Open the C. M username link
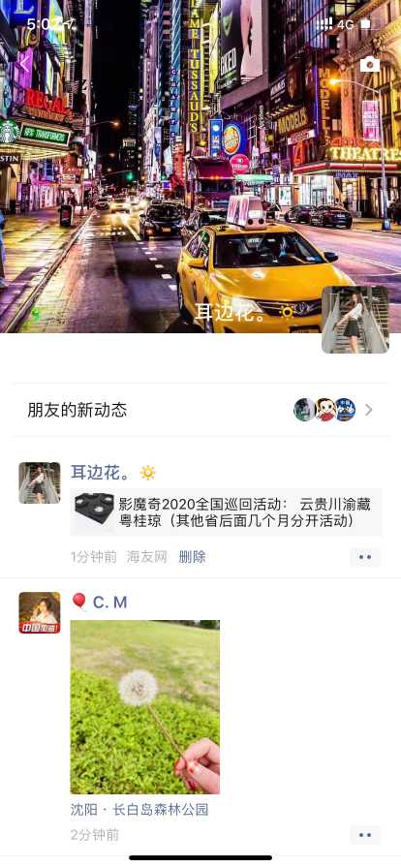Viewport: 401px width, 868px height. point(109,603)
